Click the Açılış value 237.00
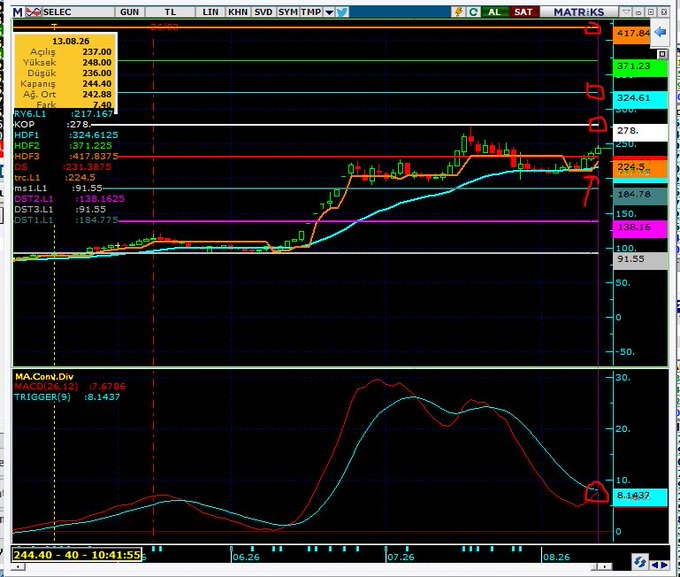This screenshot has width=680, height=577. 97,52
